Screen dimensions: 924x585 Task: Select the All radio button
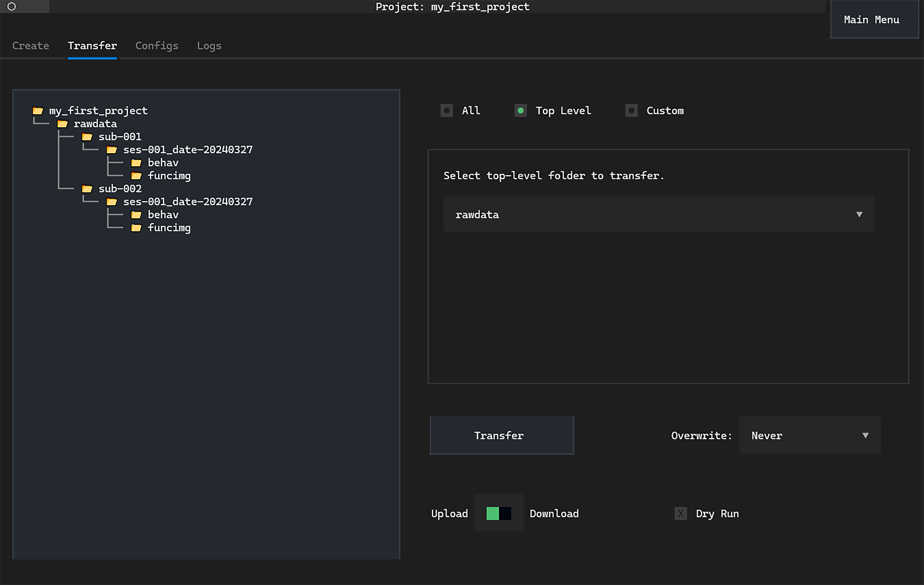click(447, 111)
